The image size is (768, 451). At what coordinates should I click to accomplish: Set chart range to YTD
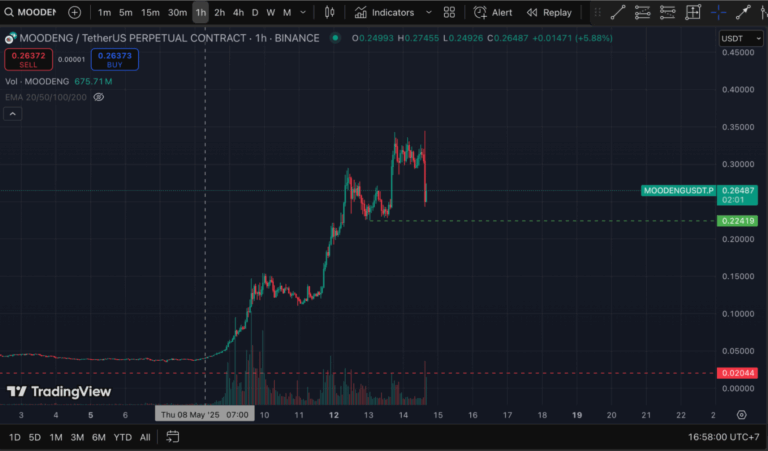pyautogui.click(x=122, y=437)
